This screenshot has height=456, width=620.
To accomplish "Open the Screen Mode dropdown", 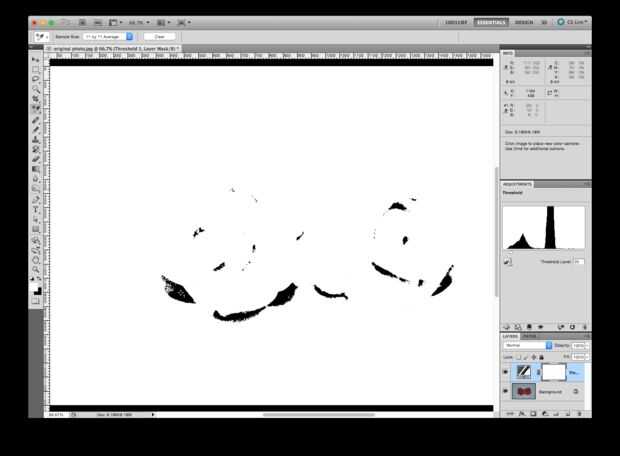I will point(184,23).
